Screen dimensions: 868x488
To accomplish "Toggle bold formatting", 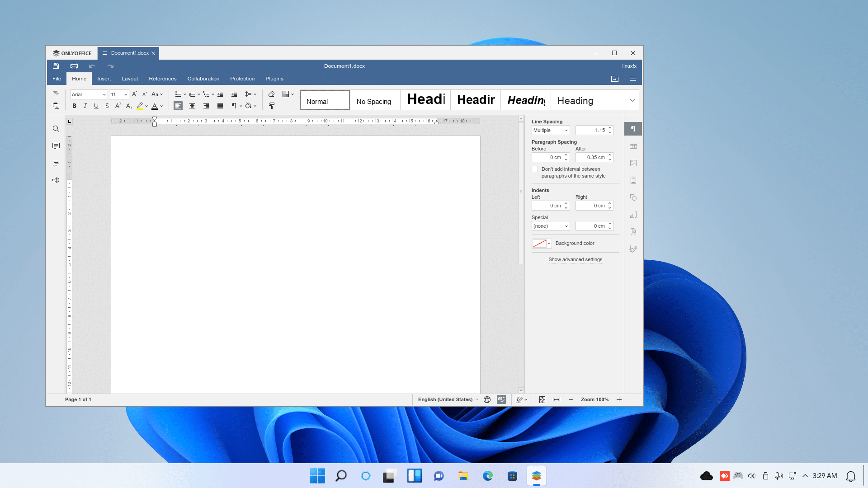I will (x=74, y=106).
